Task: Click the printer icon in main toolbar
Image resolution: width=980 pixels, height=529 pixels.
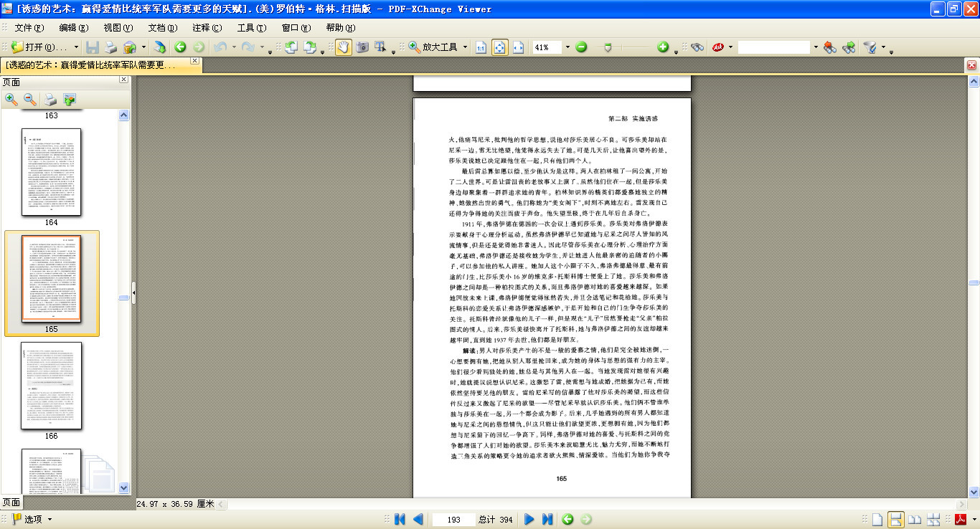Action: tap(110, 47)
